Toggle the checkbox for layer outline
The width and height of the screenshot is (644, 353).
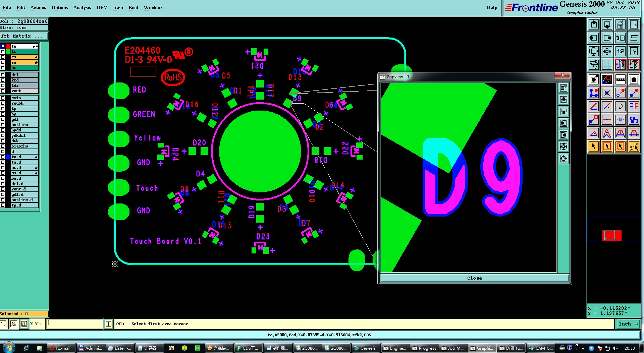pyautogui.click(x=3, y=125)
